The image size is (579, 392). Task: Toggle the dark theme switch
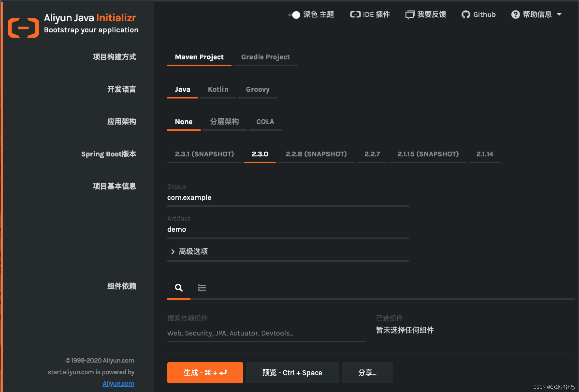pyautogui.click(x=294, y=15)
